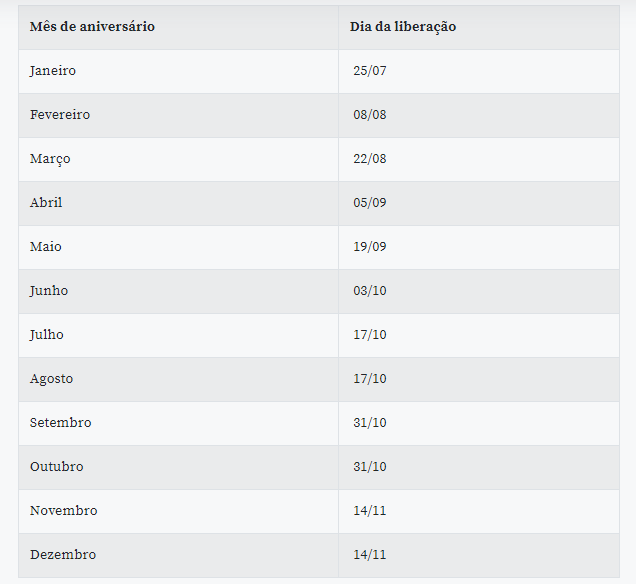The image size is (636, 584).
Task: Click the 22/08 release date
Action: [x=369, y=159]
